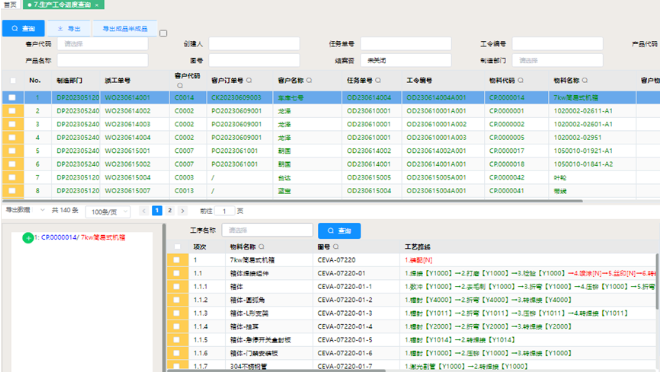Click the 产品名称 input field
661x375 pixels.
click(102, 60)
